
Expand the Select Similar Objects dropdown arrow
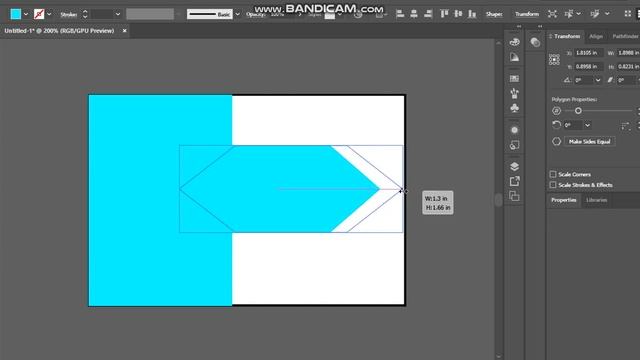coord(578,14)
